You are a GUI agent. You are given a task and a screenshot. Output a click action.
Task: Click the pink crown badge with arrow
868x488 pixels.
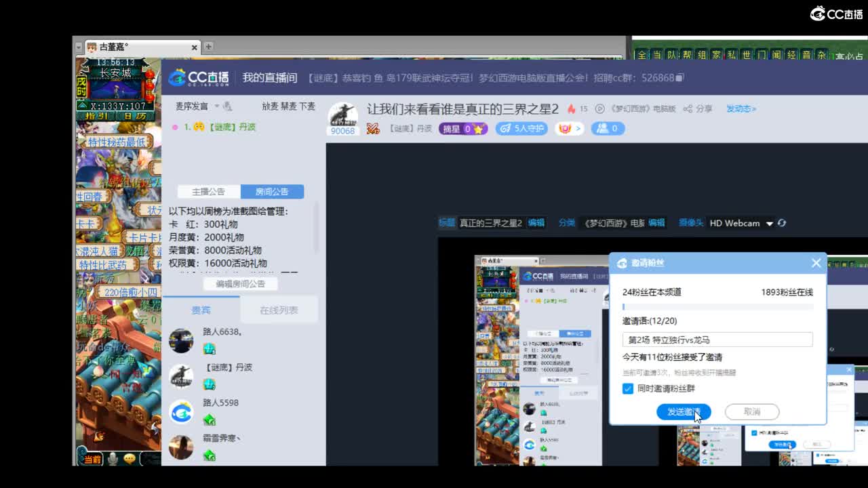570,128
